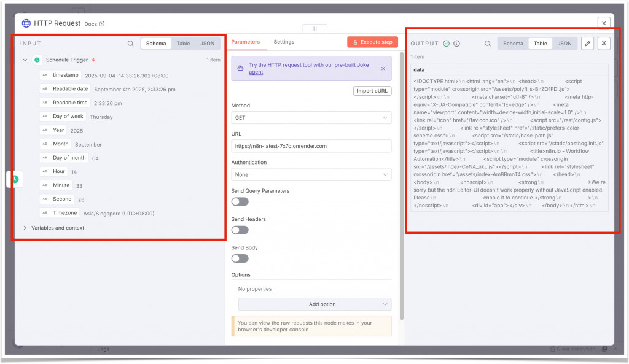Close the HTTP Request dialog
The width and height of the screenshot is (629, 364).
(604, 23)
